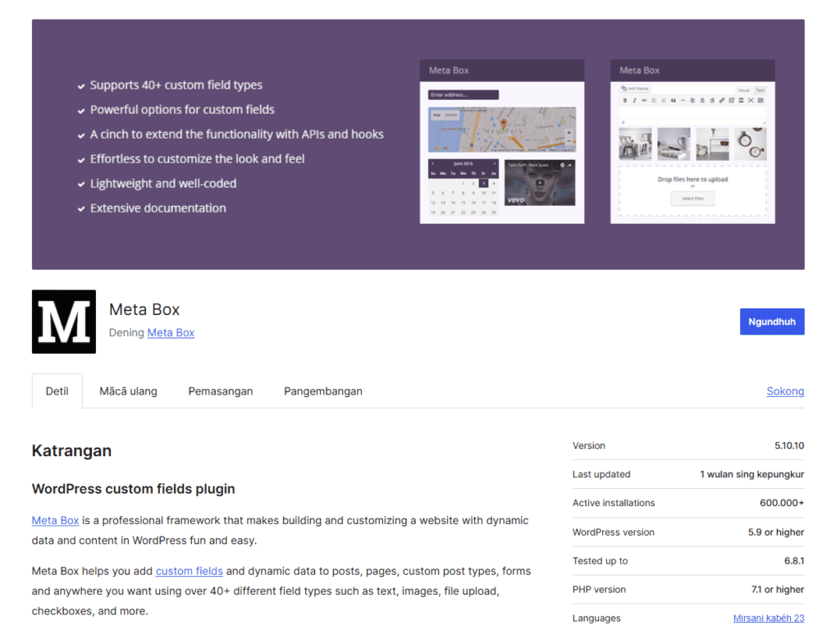Select the 600.000+ active installations value

coord(782,503)
